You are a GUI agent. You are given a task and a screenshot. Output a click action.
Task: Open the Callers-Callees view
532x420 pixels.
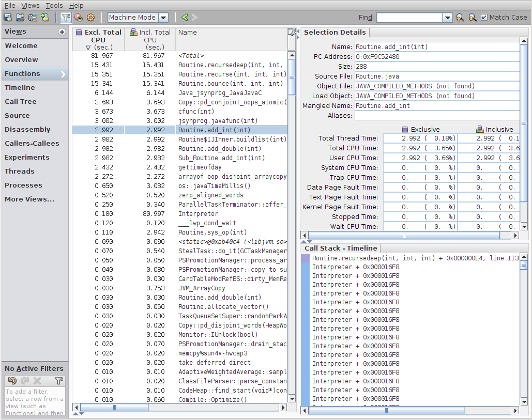pos(35,144)
